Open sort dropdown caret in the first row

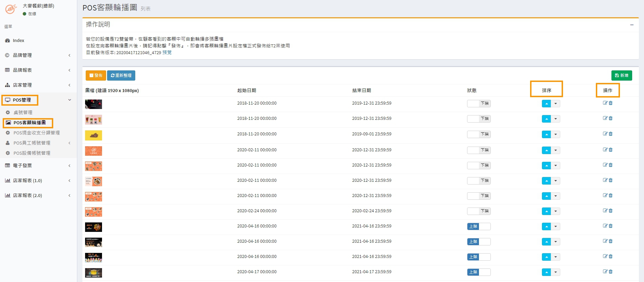[x=556, y=104]
